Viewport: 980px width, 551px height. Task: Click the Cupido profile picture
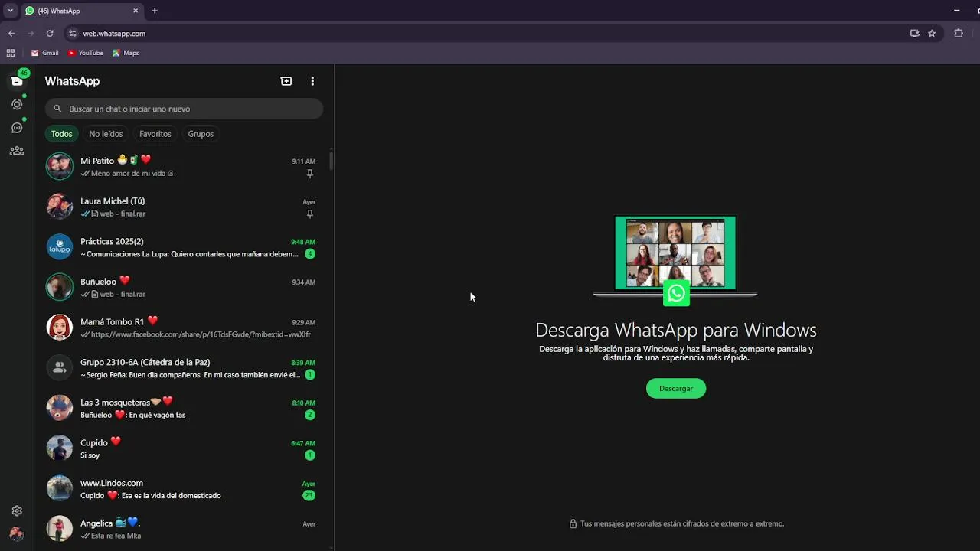pos(60,448)
